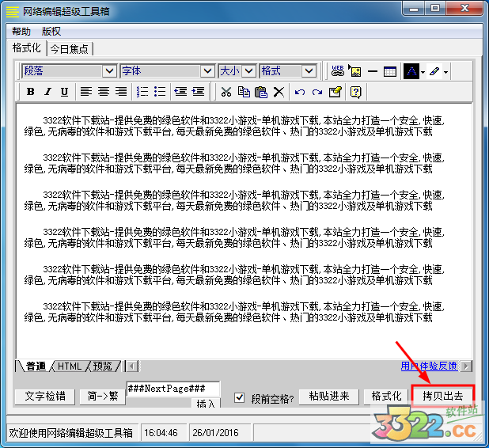Increase paragraph indent

click(x=198, y=92)
